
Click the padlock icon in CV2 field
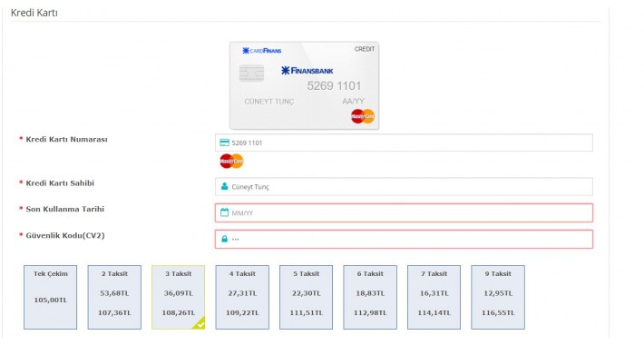click(x=224, y=239)
